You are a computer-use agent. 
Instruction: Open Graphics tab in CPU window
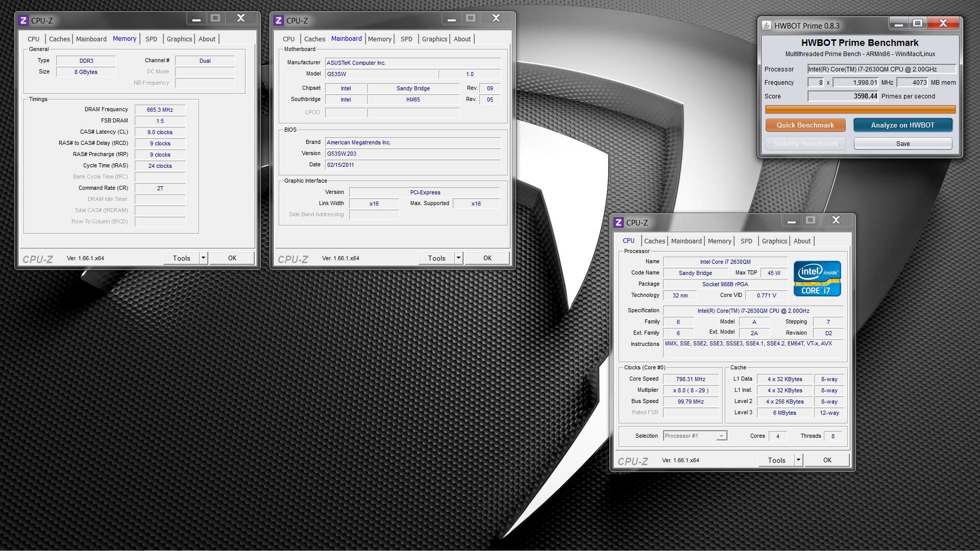click(x=774, y=241)
